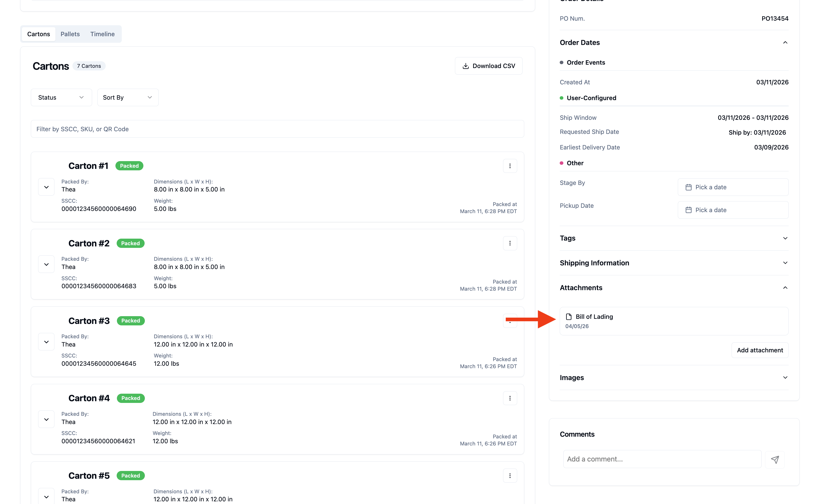Click the Add a comment field
This screenshot has height=504, width=820.
tap(662, 459)
